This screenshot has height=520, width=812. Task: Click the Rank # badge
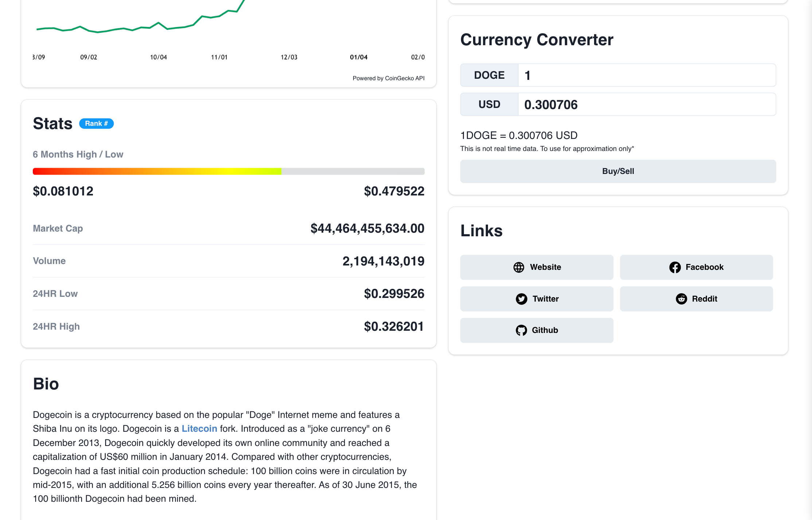click(96, 124)
